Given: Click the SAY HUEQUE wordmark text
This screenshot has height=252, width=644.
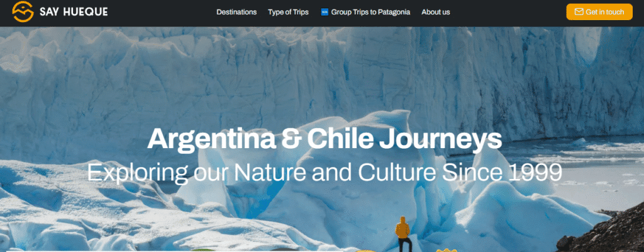Looking at the screenshot, I should pyautogui.click(x=74, y=12).
